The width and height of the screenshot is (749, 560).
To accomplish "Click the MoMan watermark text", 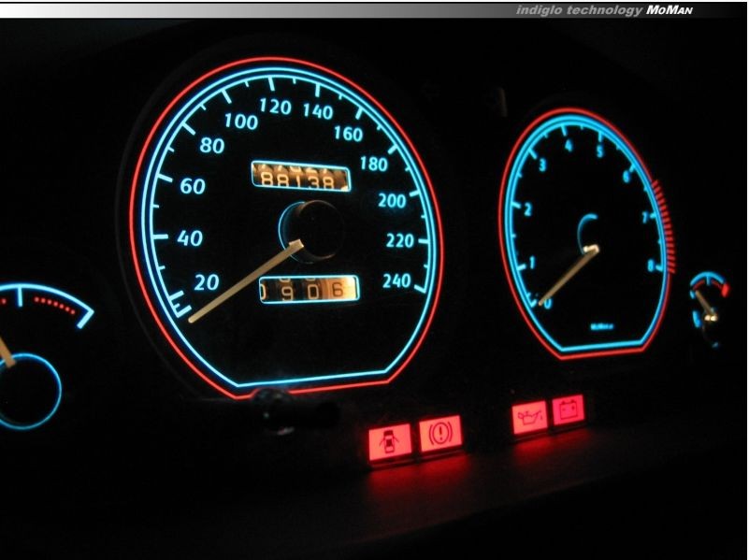I will 670,10.
